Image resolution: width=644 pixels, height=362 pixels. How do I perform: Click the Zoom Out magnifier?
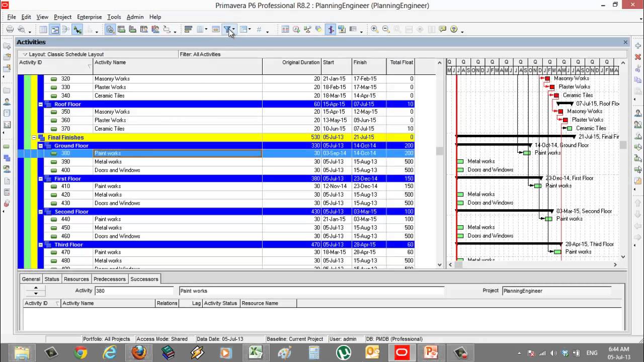click(386, 30)
